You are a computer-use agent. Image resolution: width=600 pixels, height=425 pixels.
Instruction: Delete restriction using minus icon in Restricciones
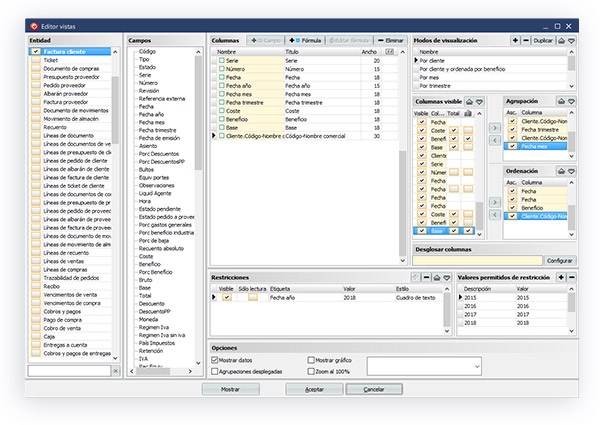426,276
